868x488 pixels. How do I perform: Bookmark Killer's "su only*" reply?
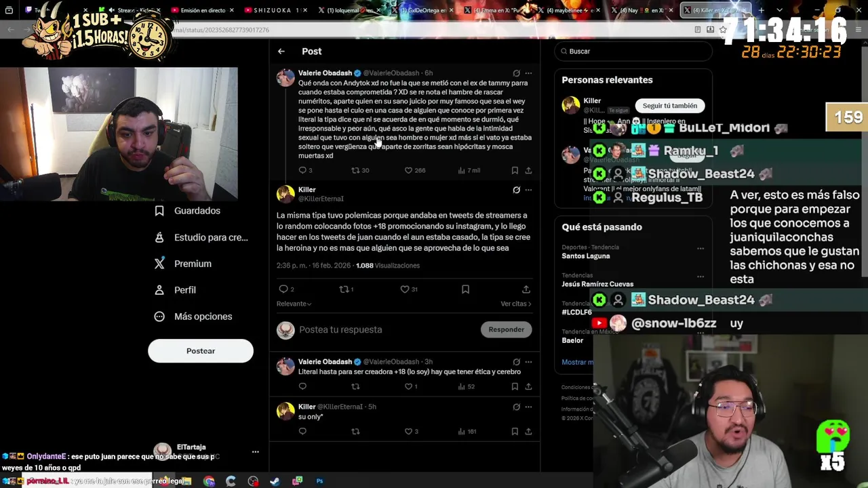(515, 431)
